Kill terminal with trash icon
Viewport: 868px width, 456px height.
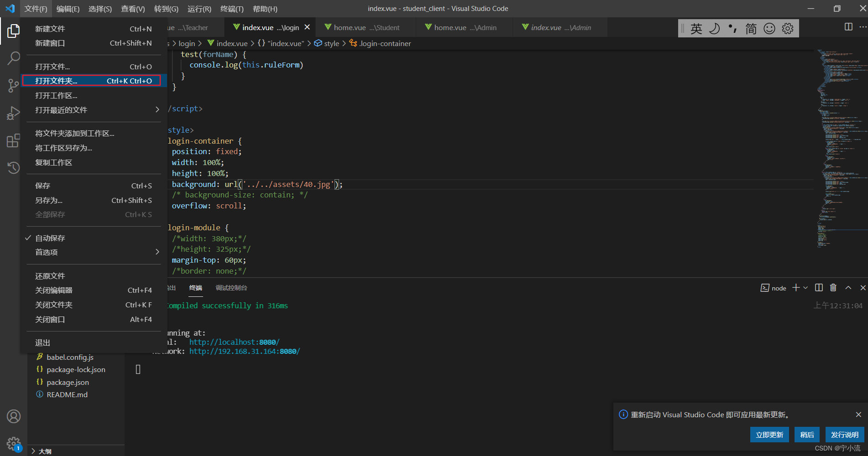833,288
